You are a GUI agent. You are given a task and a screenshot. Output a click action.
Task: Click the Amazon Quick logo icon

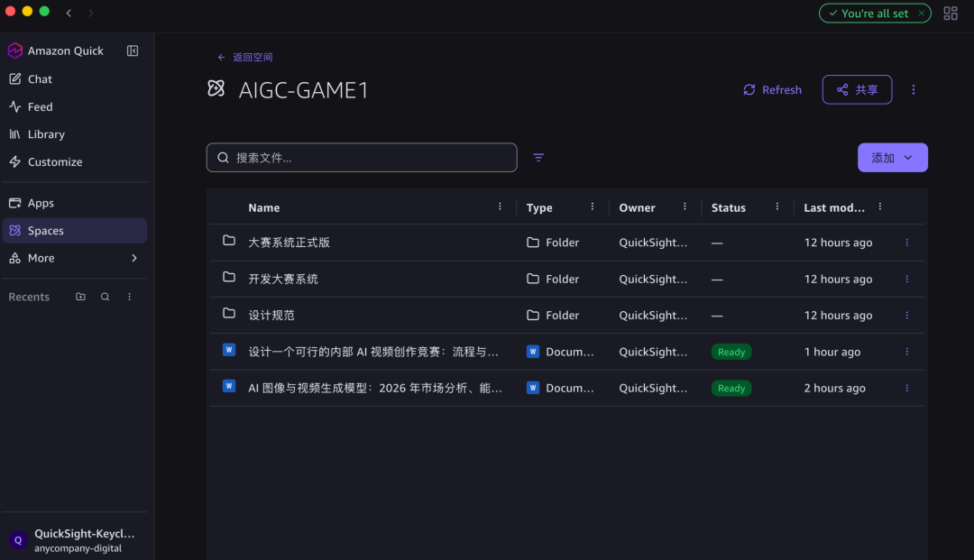click(x=15, y=50)
